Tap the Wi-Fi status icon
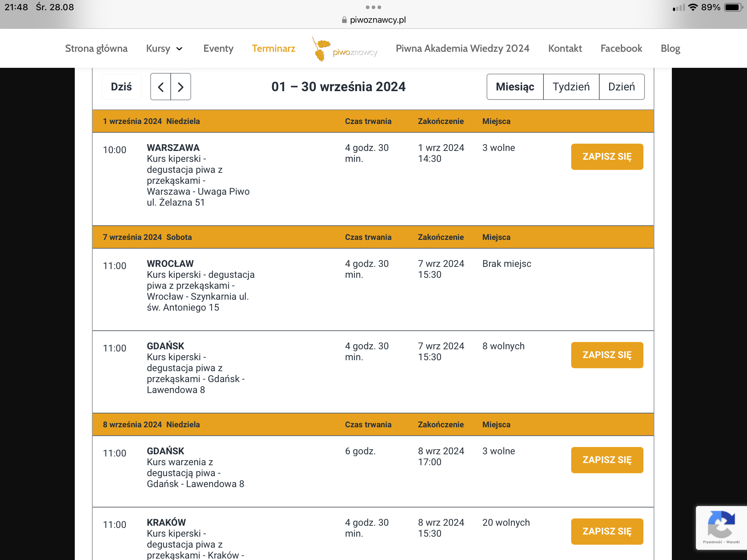The height and width of the screenshot is (560, 747). tap(693, 7)
